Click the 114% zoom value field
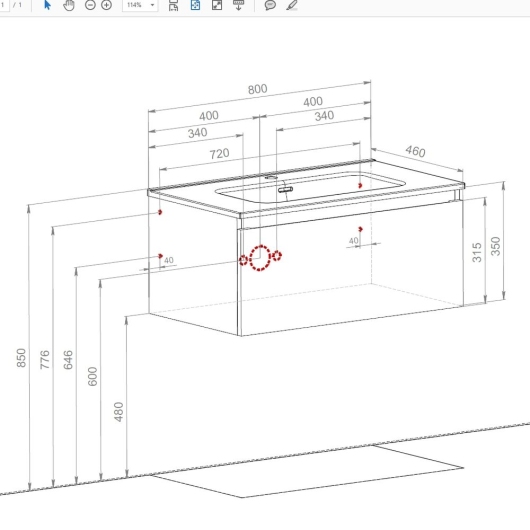The height and width of the screenshot is (530, 530). [136, 5]
